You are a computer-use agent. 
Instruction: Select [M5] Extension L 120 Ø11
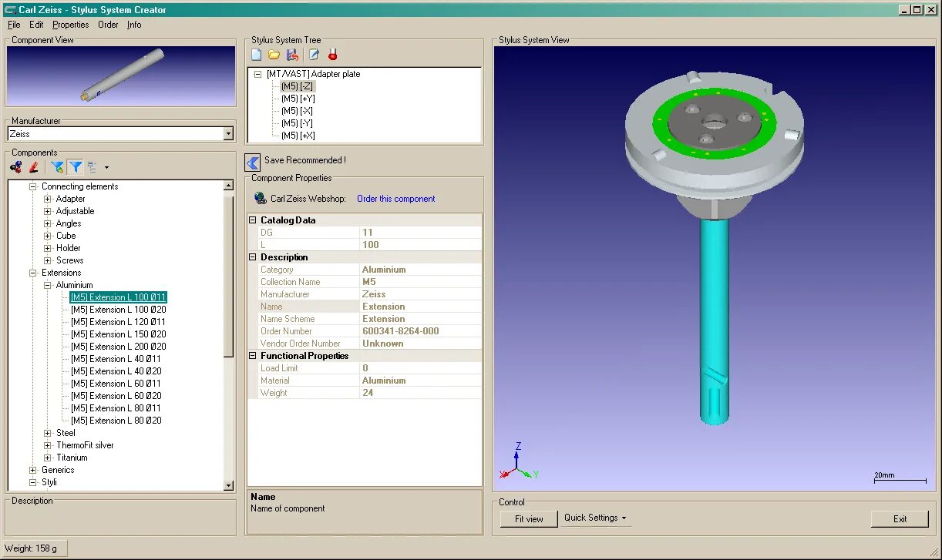tap(119, 322)
